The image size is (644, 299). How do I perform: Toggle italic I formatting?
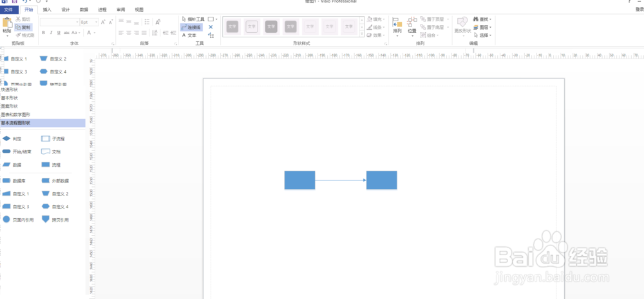pyautogui.click(x=52, y=32)
